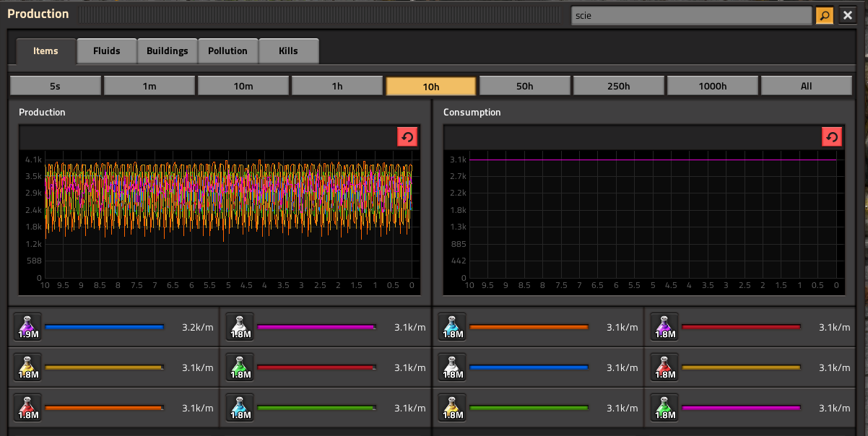Close the Production window
Viewport: 868px width, 436px height.
[848, 15]
